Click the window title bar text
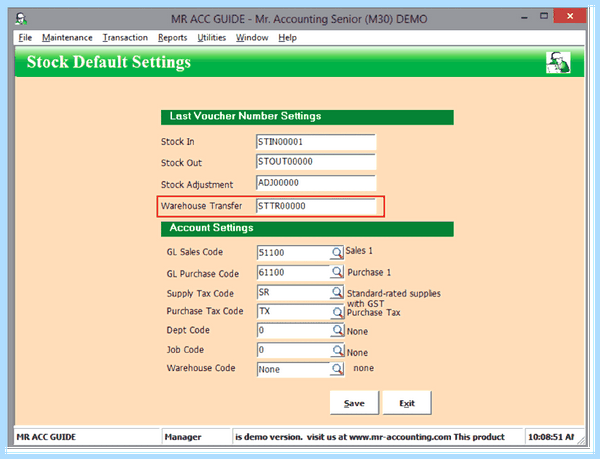This screenshot has height=459, width=600. coord(299,19)
